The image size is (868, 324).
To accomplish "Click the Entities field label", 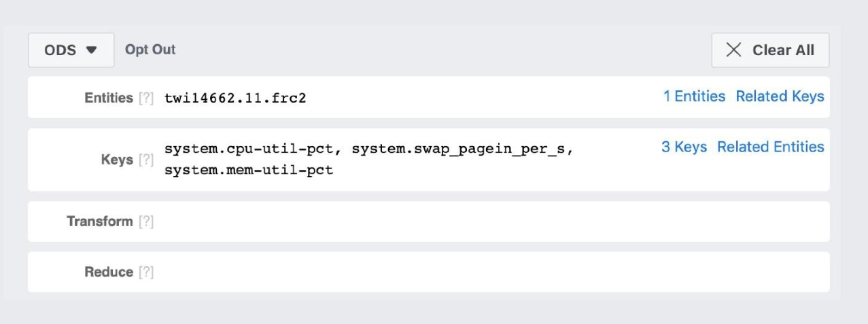I will coord(108,98).
